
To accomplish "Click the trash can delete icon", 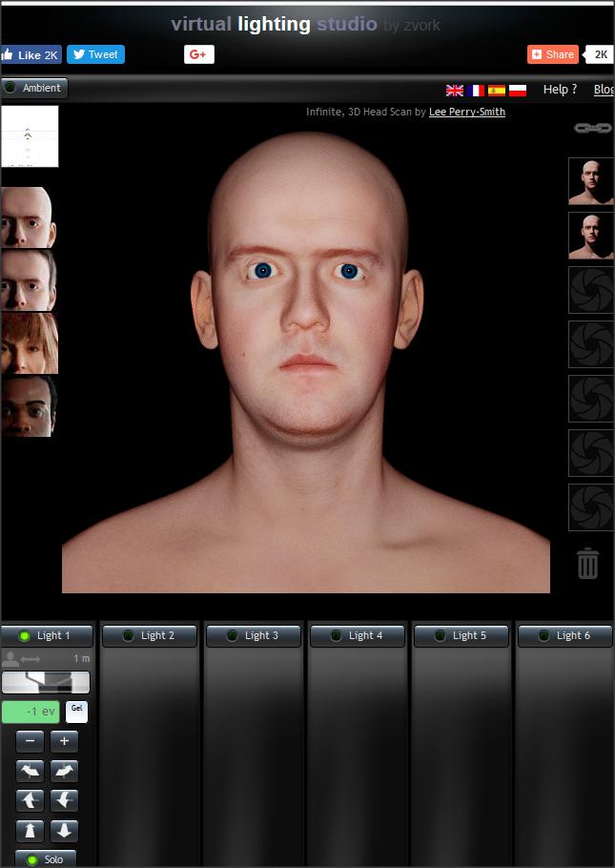I will (x=587, y=564).
